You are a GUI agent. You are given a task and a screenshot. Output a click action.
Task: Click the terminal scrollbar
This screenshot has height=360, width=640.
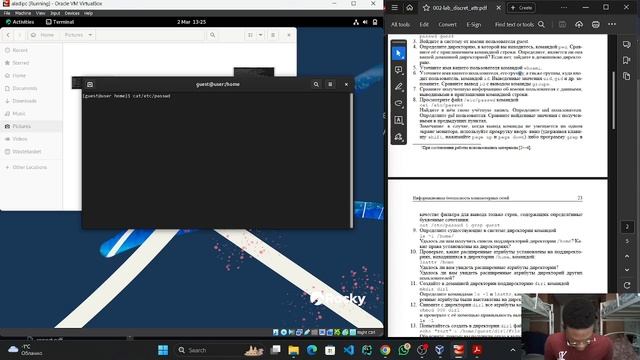tap(351, 160)
